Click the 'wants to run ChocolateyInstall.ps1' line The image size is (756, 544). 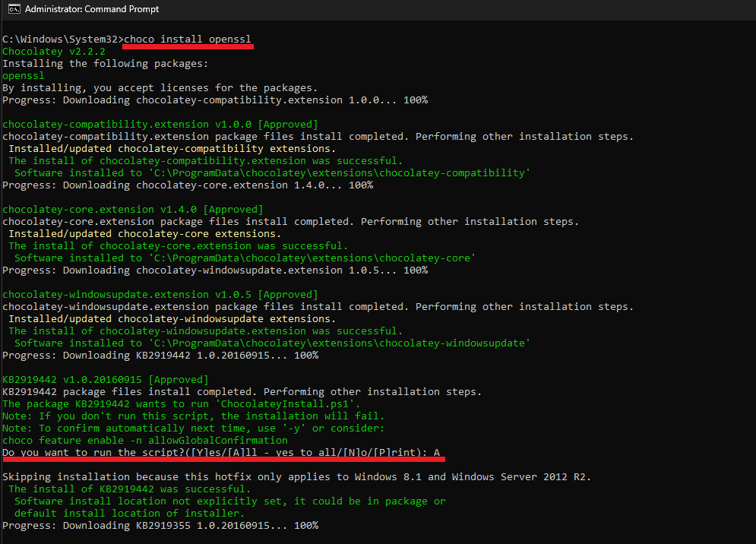coord(182,404)
